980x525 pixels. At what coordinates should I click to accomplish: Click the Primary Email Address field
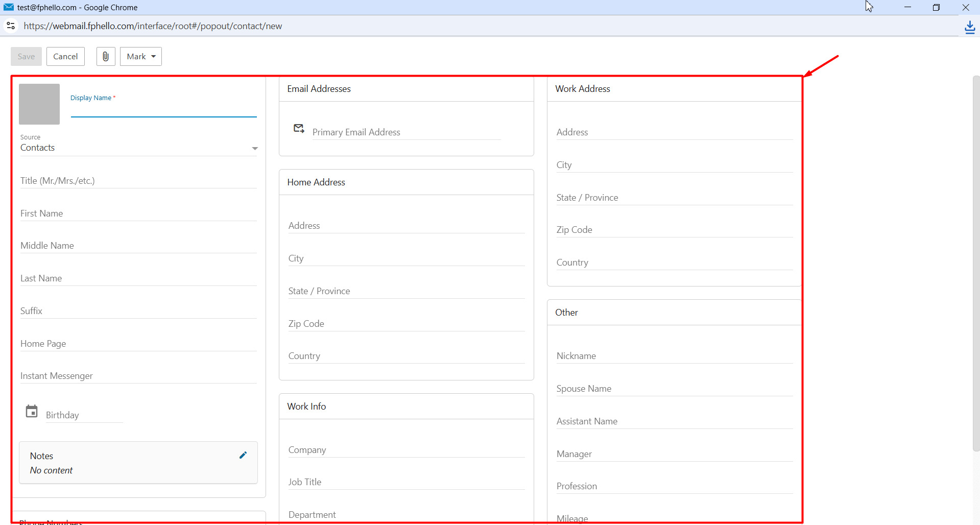point(406,132)
